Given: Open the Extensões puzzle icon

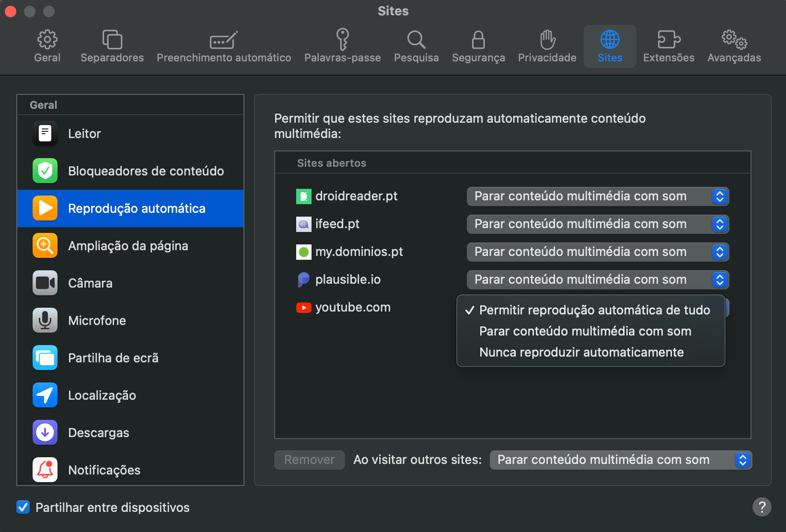Looking at the screenshot, I should coord(669,40).
